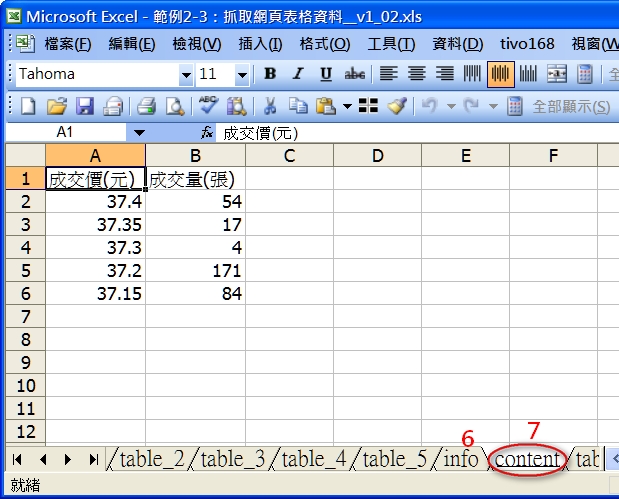The width and height of the screenshot is (619, 499).
Task: Click calculator icon in standard toolbar
Action: tap(514, 106)
